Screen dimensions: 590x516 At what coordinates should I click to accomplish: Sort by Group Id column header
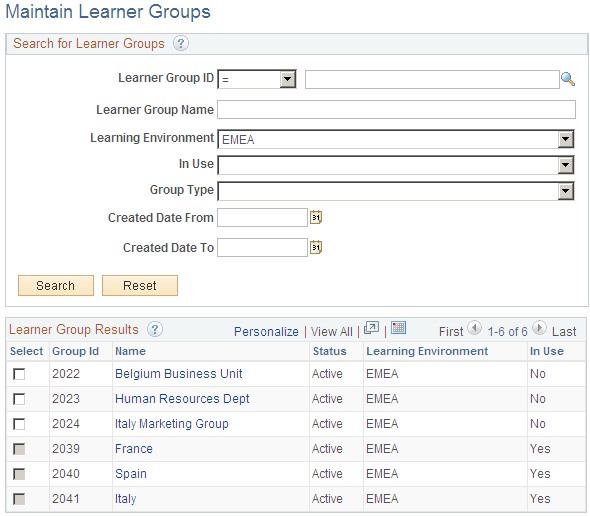coord(75,351)
